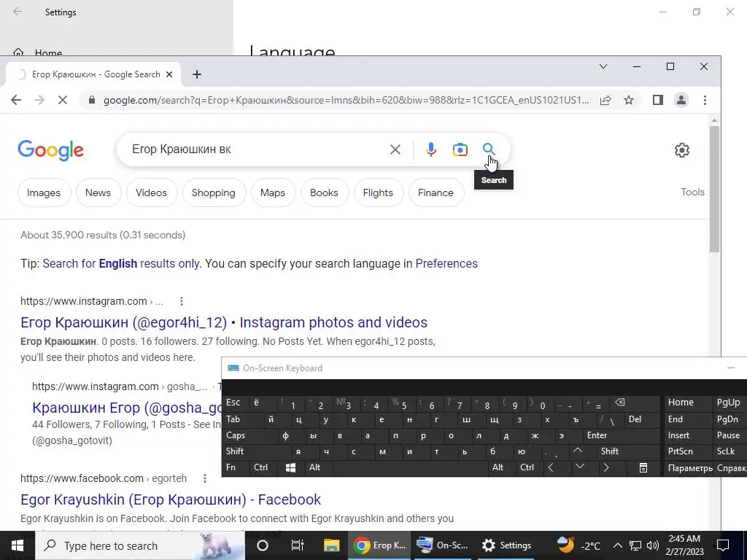The width and height of the screenshot is (747, 560).
Task: Open a new Chrome tab
Action: [197, 74]
